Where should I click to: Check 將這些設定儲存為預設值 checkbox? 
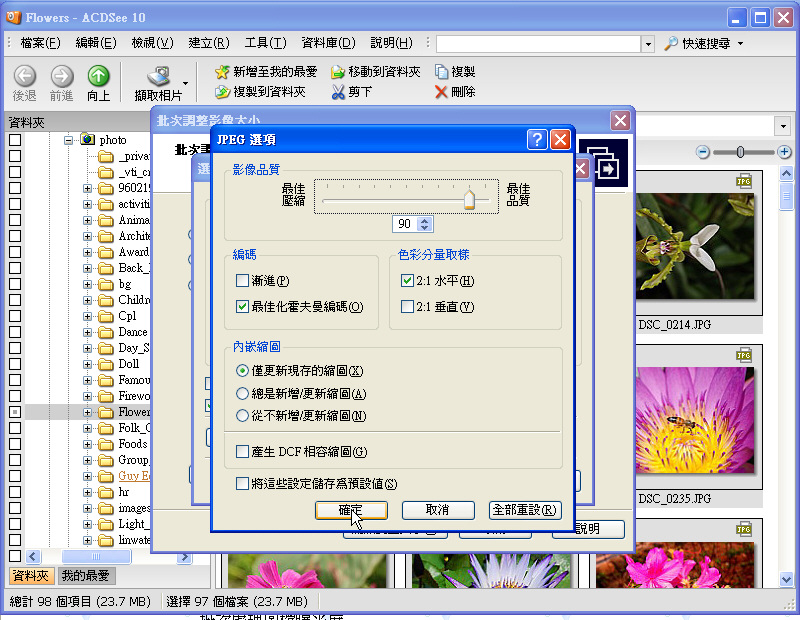pyautogui.click(x=242, y=484)
